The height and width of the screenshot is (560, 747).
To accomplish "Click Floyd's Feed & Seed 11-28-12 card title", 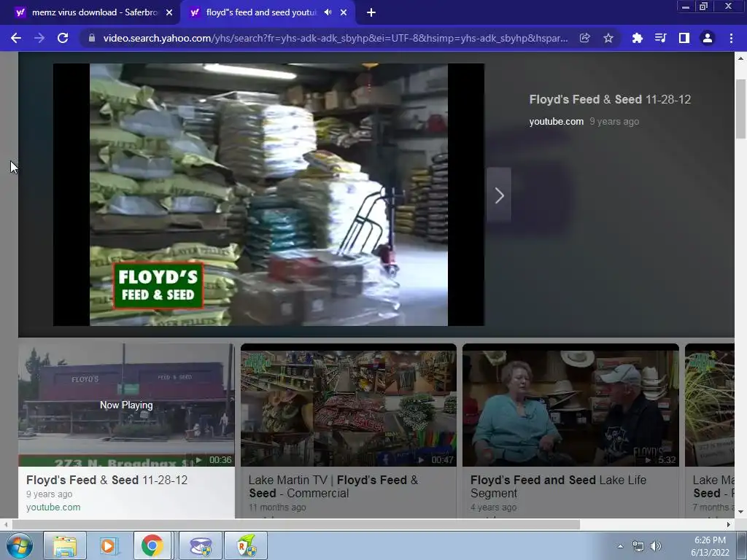I will click(107, 480).
